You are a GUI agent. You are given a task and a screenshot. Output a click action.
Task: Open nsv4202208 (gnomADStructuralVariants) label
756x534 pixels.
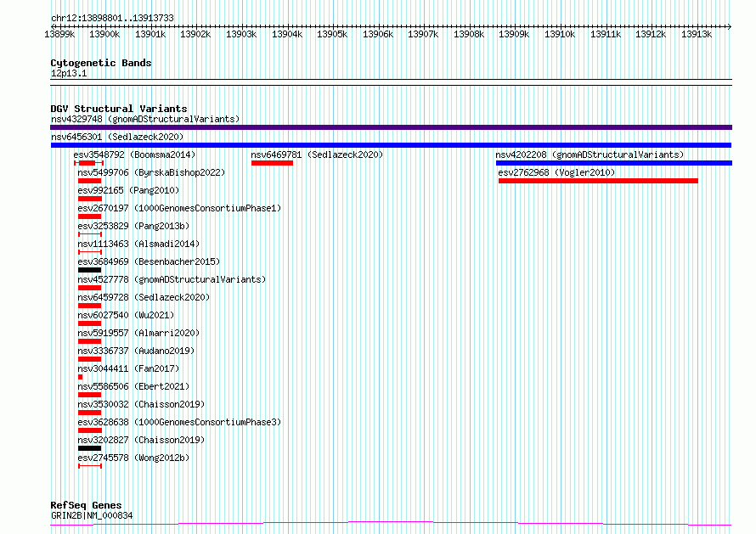[590, 155]
